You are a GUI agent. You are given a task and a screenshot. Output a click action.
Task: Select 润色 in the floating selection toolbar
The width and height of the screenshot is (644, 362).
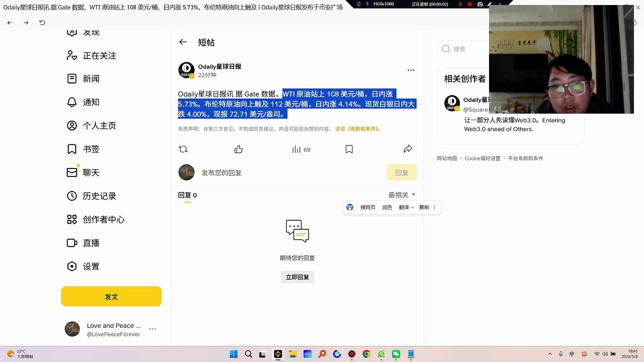[387, 207]
